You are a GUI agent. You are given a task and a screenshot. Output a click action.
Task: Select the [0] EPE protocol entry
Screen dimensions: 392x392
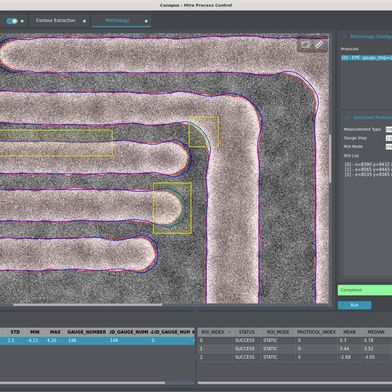tap(366, 58)
